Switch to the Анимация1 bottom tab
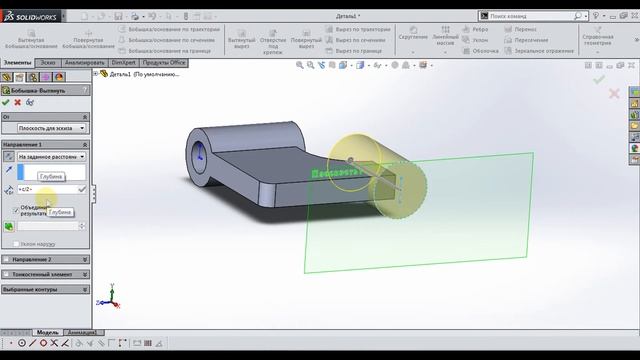Screen dimensions: 640x360 [x=82, y=333]
